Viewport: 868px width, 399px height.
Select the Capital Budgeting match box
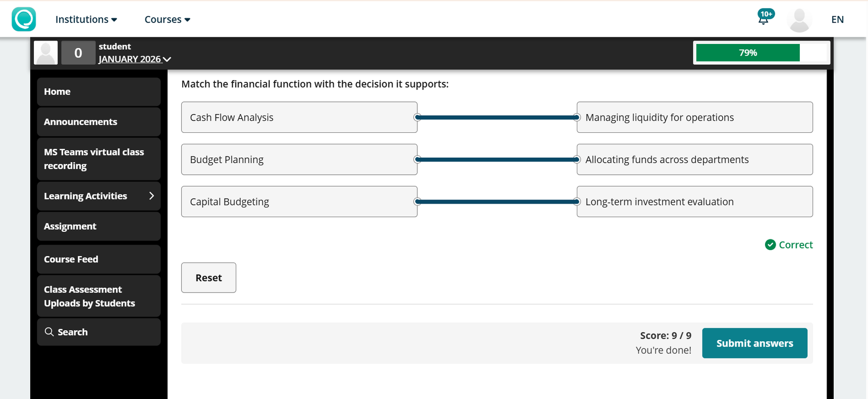click(299, 202)
